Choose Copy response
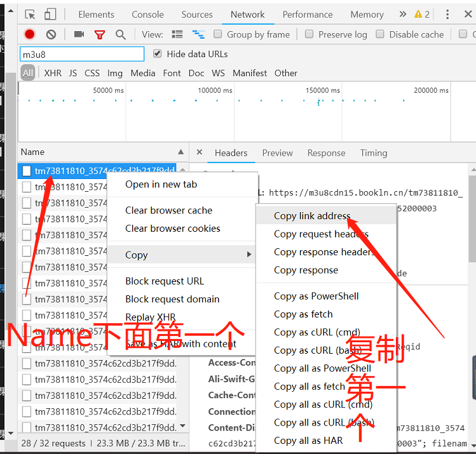Image resolution: width=476 pixels, height=454 pixels. point(327,270)
